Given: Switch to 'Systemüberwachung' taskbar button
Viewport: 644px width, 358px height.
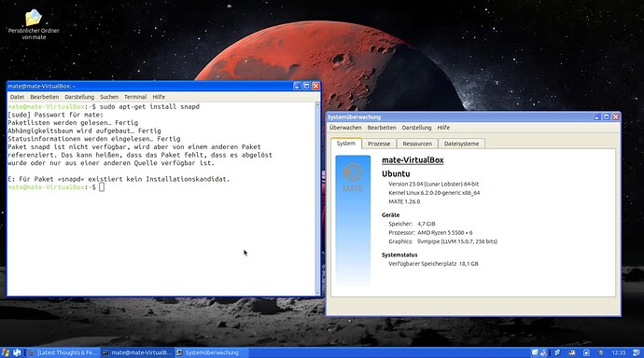Looking at the screenshot, I should tap(211, 352).
